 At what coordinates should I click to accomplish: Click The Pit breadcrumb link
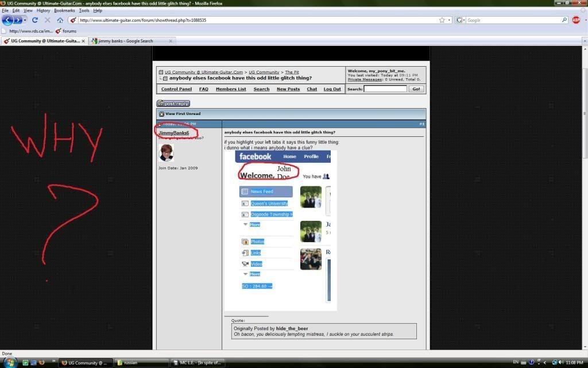pyautogui.click(x=292, y=72)
